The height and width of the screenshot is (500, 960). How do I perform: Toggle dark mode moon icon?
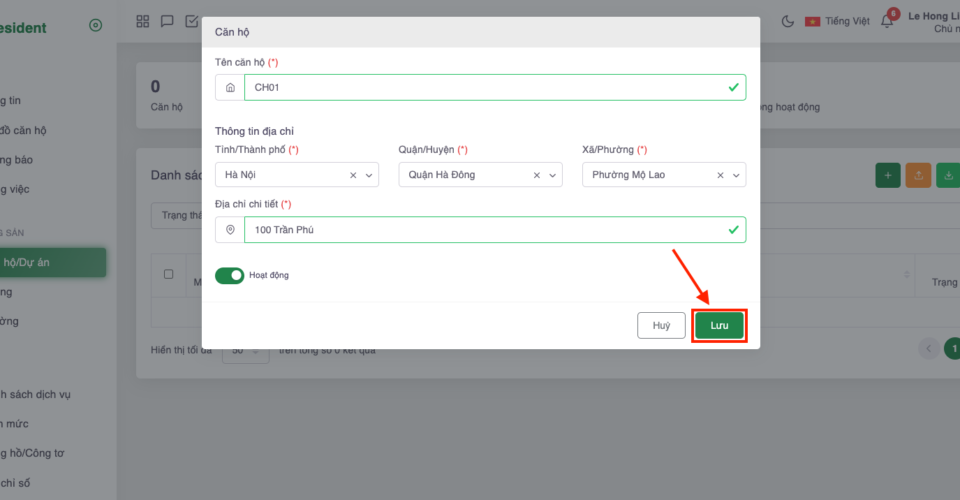coord(787,21)
